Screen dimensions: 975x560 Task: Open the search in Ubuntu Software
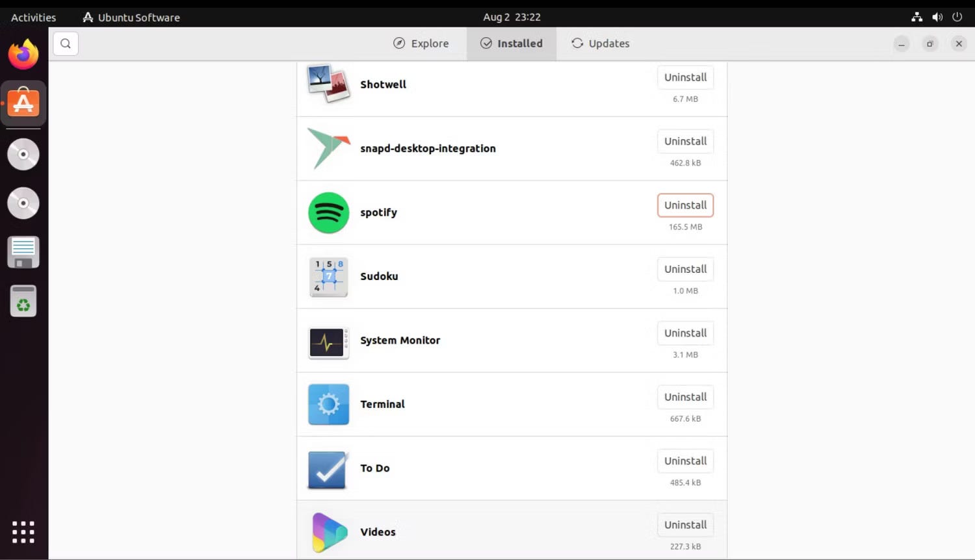pos(65,44)
